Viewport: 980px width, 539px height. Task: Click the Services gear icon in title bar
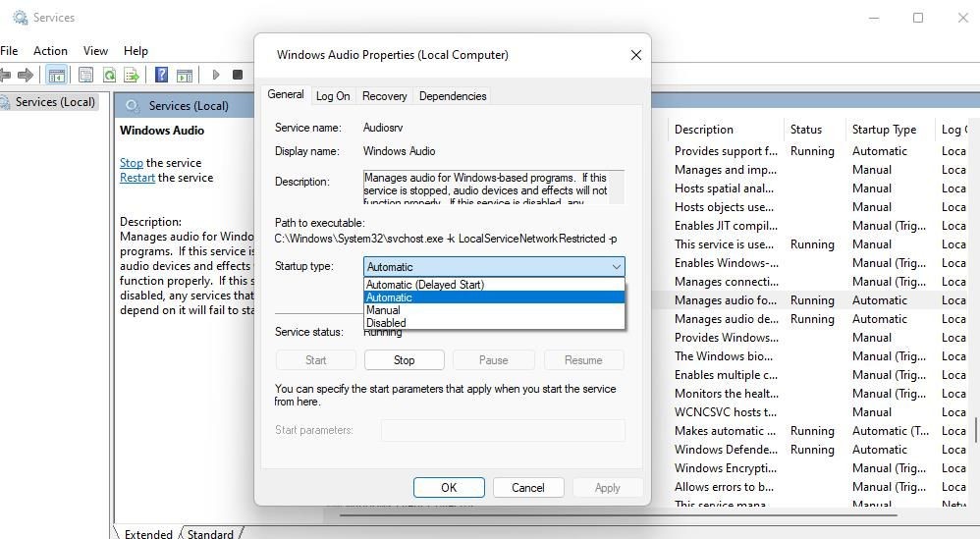(x=20, y=18)
